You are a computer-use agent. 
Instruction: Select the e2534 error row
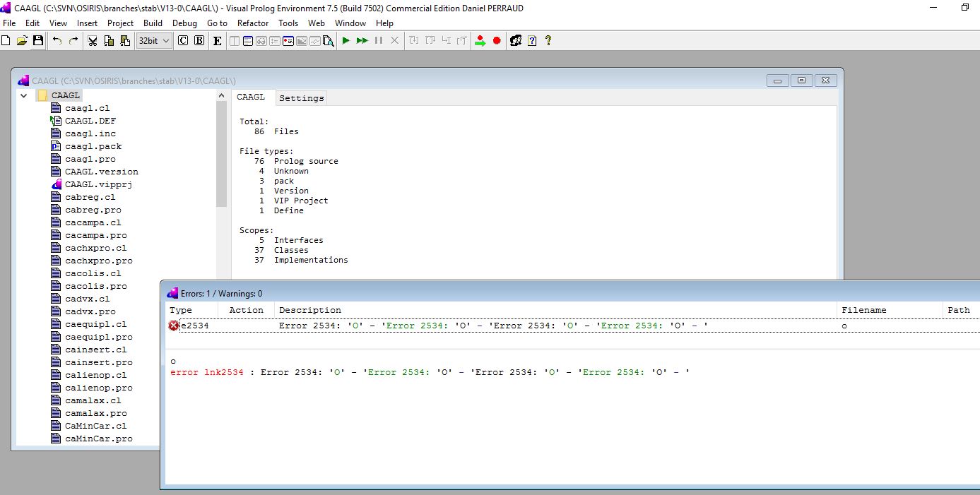[x=573, y=326]
